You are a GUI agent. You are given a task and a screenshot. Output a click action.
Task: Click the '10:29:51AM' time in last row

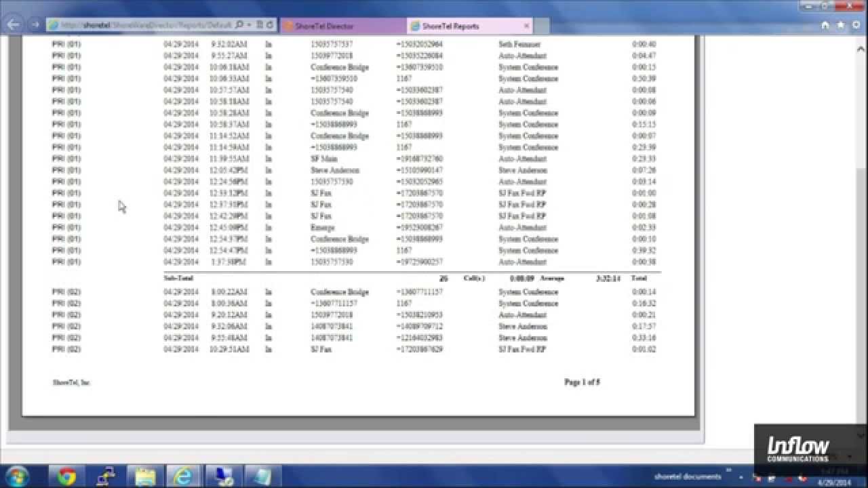click(x=229, y=349)
